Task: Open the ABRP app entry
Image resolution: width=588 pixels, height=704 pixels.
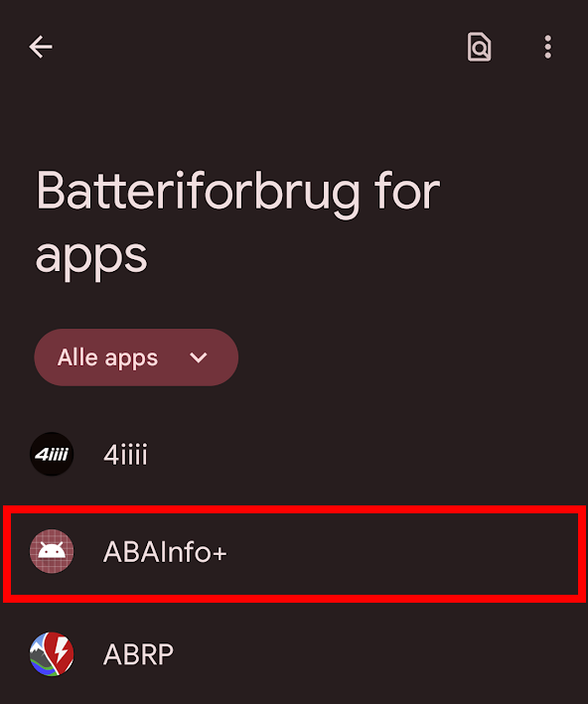Action: tap(294, 653)
